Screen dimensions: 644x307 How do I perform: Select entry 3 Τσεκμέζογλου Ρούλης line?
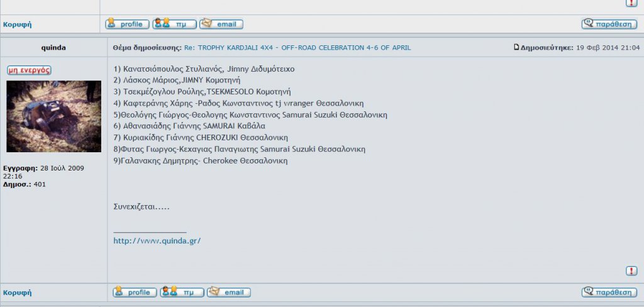(203, 92)
